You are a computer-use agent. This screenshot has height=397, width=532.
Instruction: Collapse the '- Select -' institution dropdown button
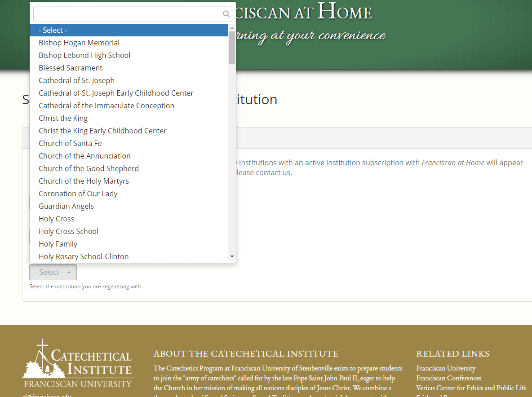point(53,272)
